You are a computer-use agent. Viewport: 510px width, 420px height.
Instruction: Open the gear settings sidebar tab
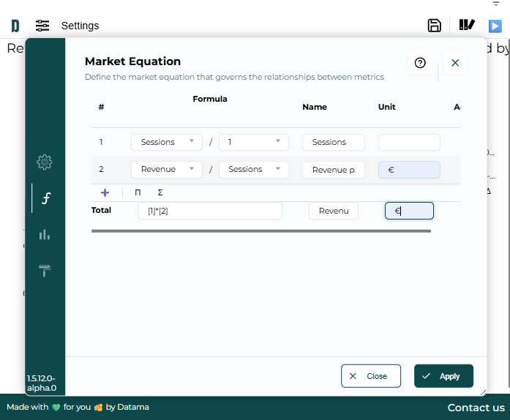pos(45,162)
